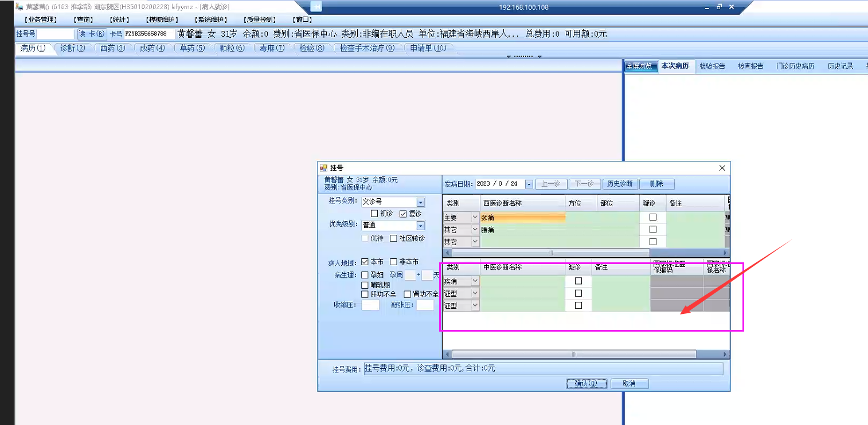Image resolution: width=868 pixels, height=425 pixels.
Task: Click the 挂号号 input field
Action: tap(56, 34)
